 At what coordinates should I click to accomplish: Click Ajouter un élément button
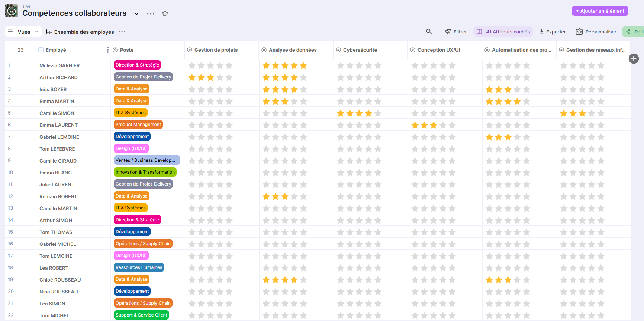coord(600,11)
